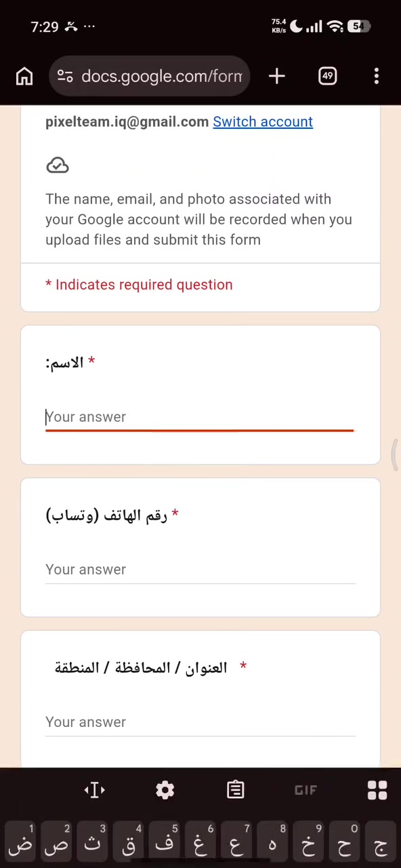Viewport: 401px width, 868px height.
Task: Open the keyboard four-squares grid menu
Action: (377, 789)
